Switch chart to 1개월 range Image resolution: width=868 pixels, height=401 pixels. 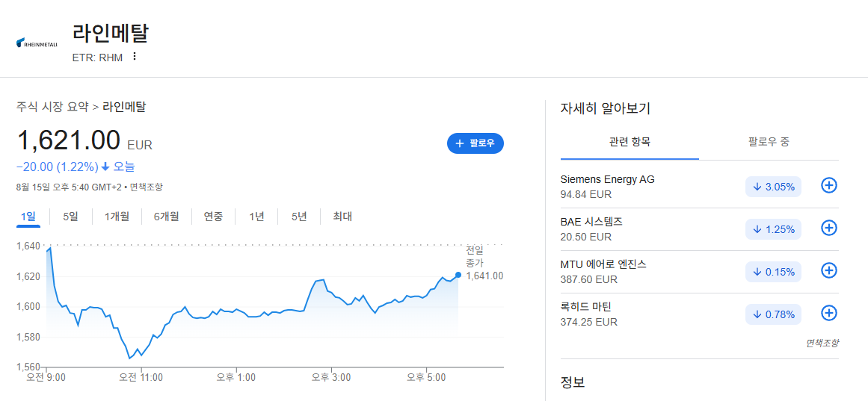tap(117, 217)
